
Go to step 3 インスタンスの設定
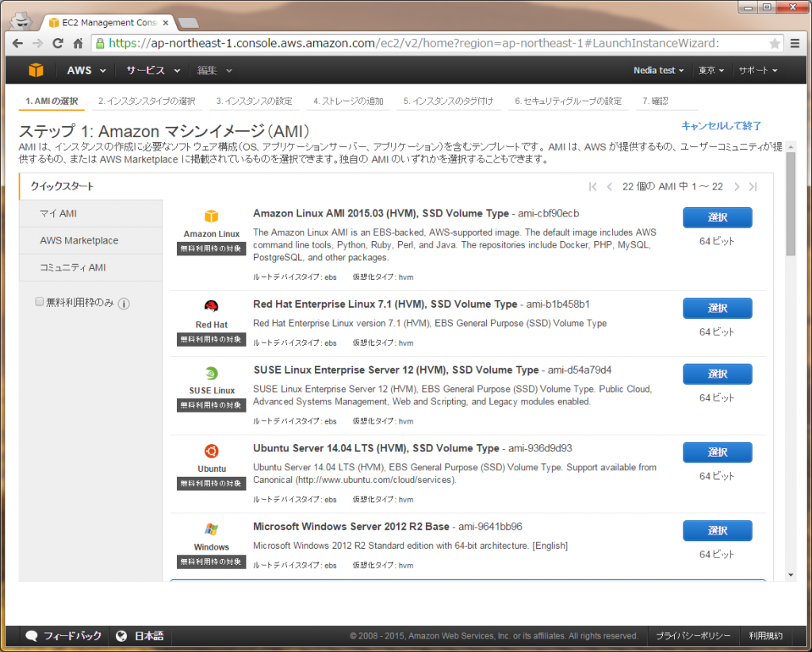tap(255, 101)
